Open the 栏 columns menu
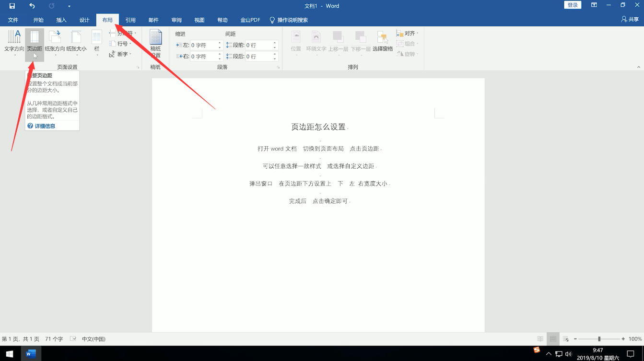This screenshot has width=644, height=361. 97,43
